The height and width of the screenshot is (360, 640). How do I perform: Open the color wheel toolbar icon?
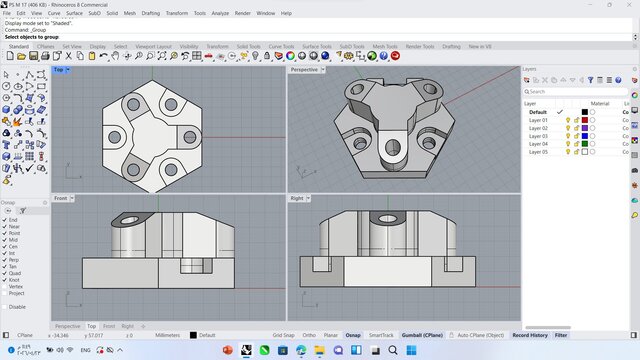290,56
